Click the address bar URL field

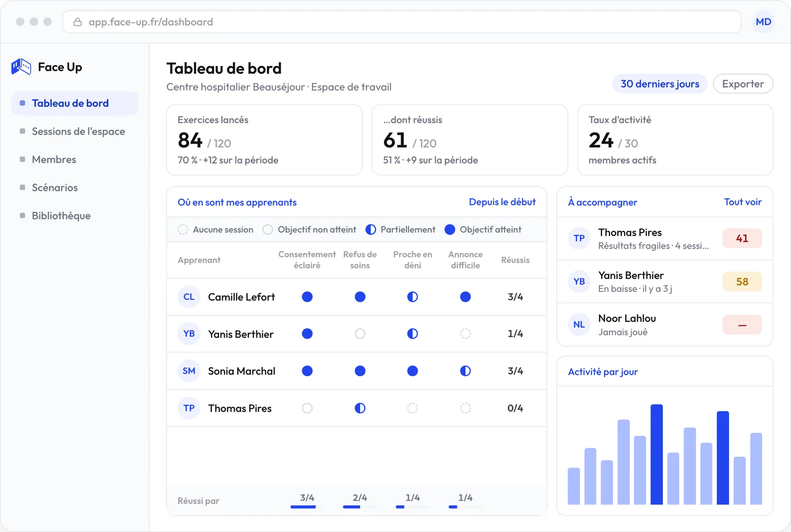pos(402,22)
